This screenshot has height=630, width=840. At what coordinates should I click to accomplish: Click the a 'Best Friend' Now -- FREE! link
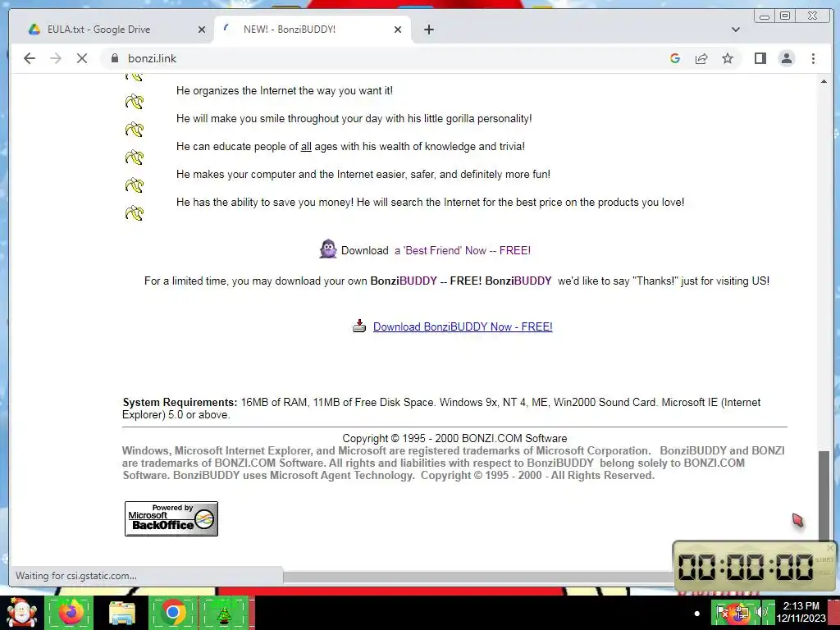tap(463, 250)
